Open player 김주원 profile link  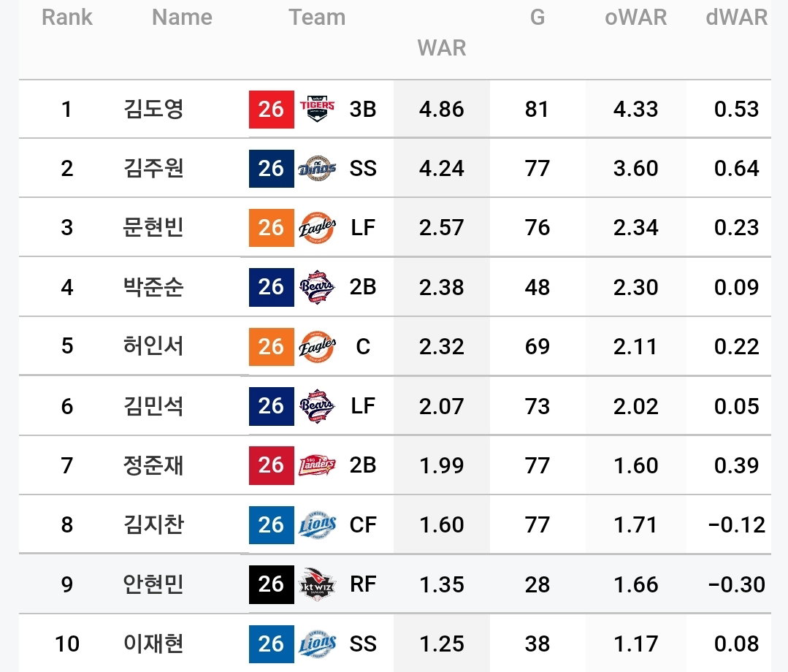tap(153, 169)
